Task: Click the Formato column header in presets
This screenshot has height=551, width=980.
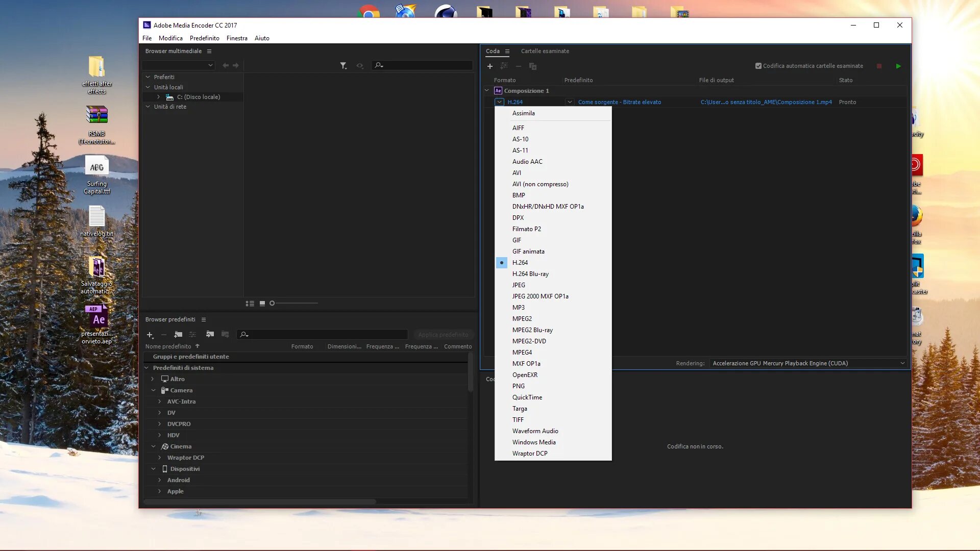Action: point(302,346)
